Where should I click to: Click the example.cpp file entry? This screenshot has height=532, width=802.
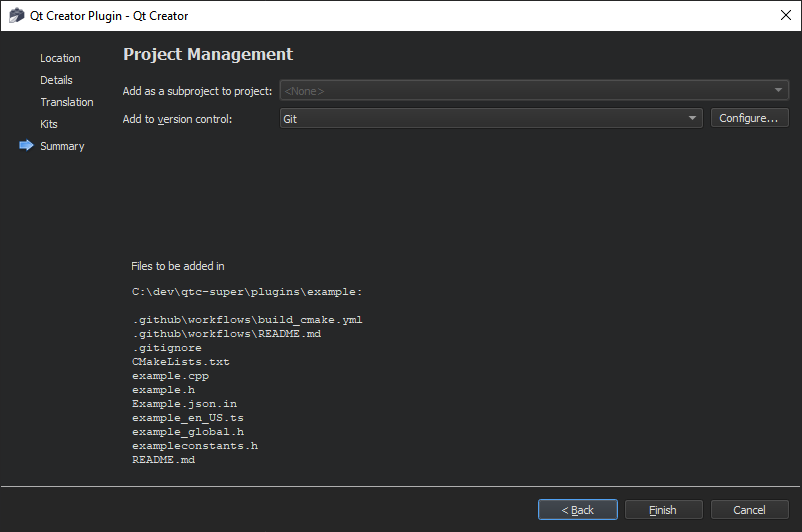click(171, 376)
